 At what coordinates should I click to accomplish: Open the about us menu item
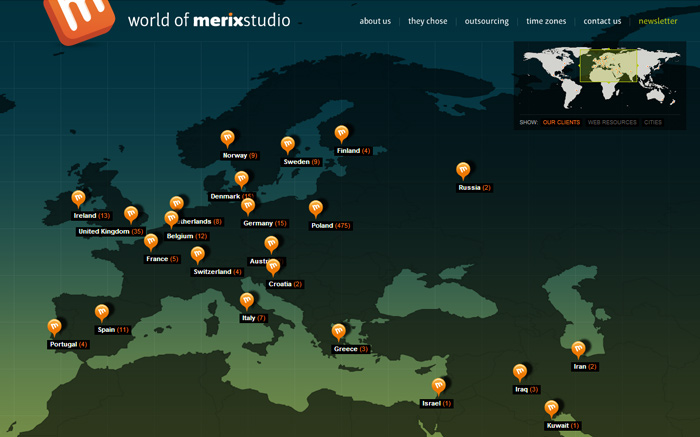375,21
